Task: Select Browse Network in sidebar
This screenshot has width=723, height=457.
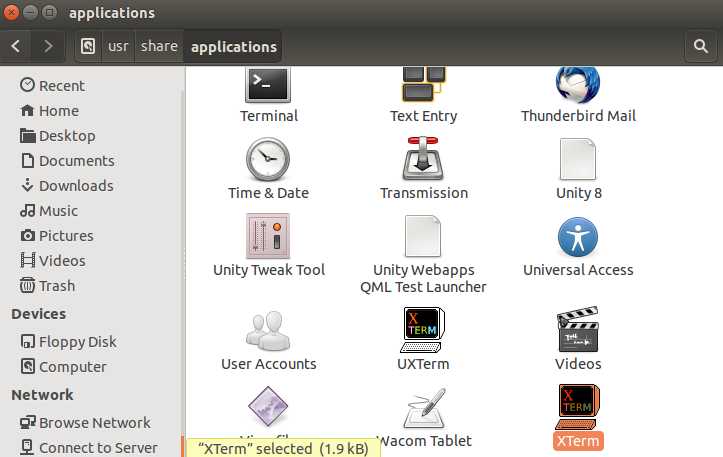Action: [85, 422]
